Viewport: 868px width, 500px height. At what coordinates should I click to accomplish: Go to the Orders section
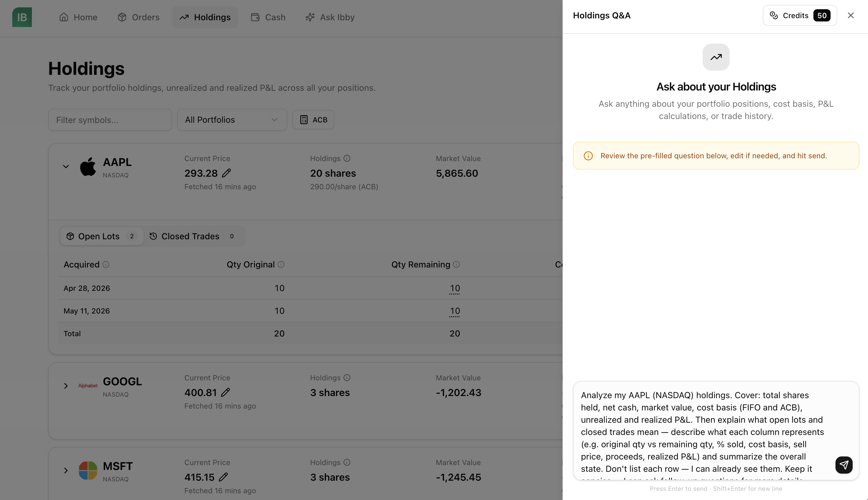point(138,17)
